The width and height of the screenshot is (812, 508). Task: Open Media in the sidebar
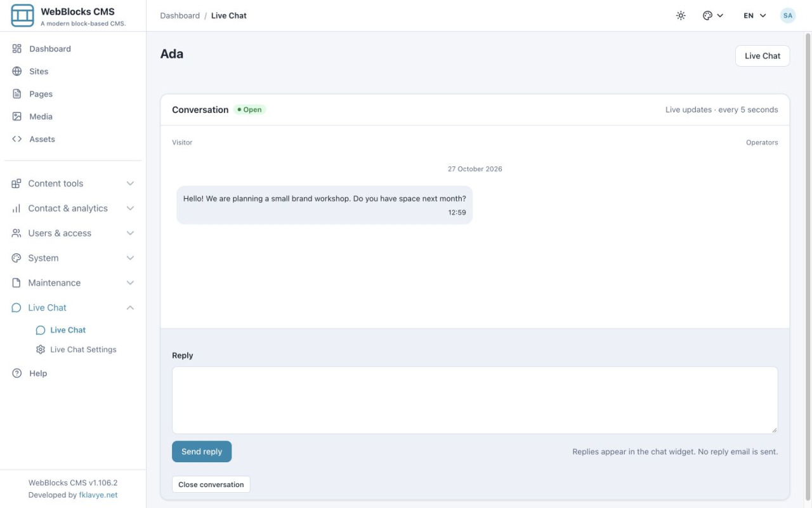(x=73, y=116)
